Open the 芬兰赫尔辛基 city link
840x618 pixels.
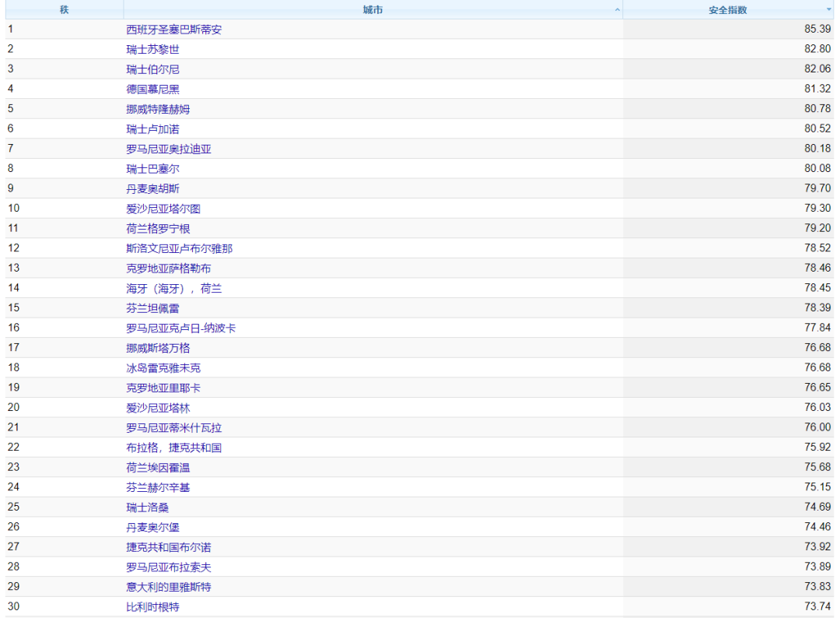(158, 487)
